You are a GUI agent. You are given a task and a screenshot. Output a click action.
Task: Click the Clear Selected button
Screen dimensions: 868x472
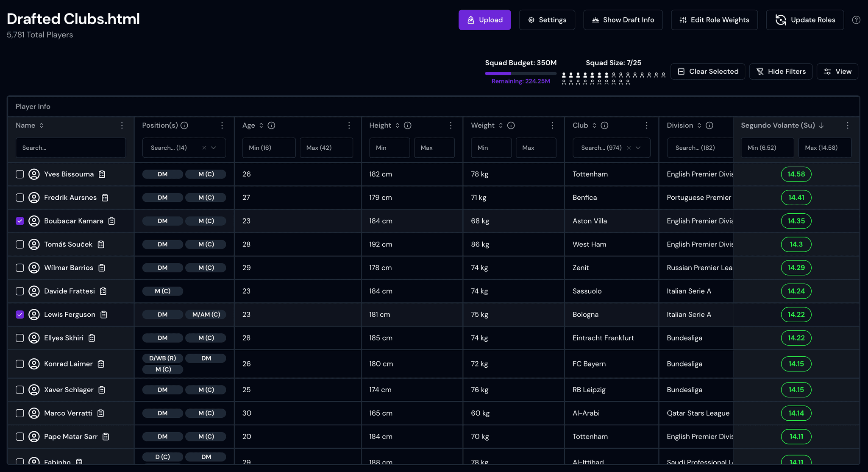[708, 72]
